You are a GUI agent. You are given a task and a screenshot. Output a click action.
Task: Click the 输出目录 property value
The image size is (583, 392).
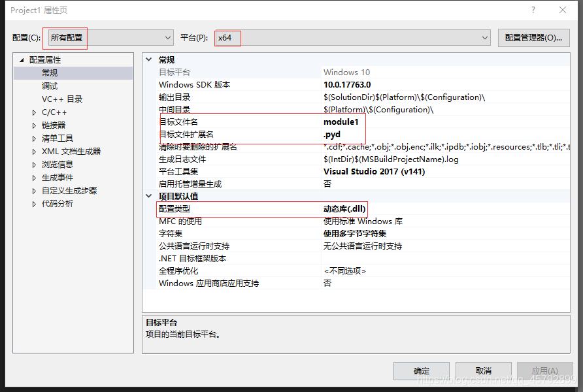pos(404,97)
